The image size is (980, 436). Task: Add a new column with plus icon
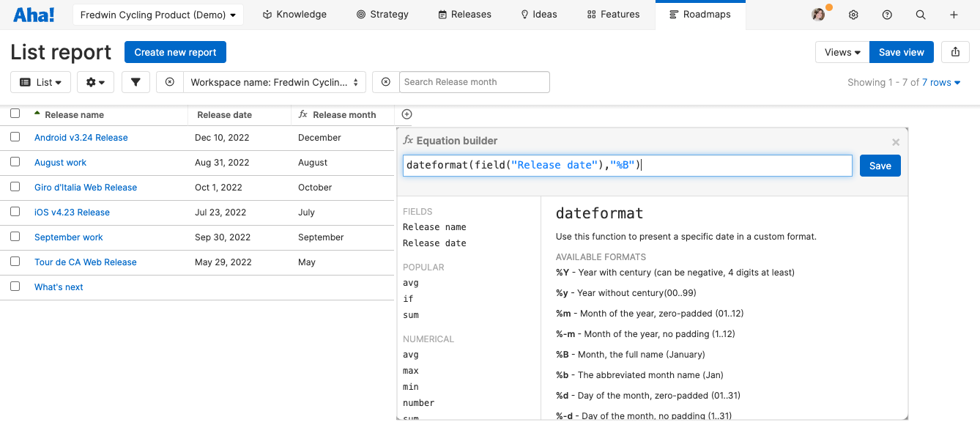pyautogui.click(x=407, y=114)
